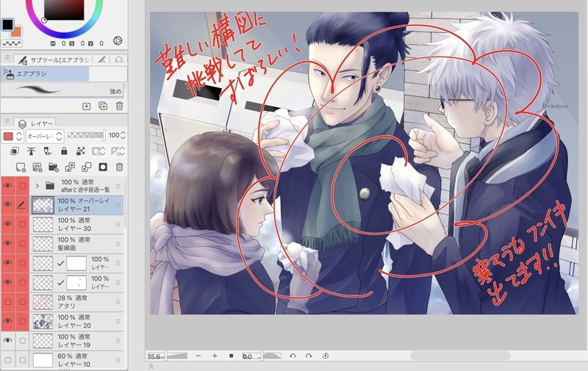The image size is (588, 371).
Task: Click the layer opacity slider
Action: (86, 135)
